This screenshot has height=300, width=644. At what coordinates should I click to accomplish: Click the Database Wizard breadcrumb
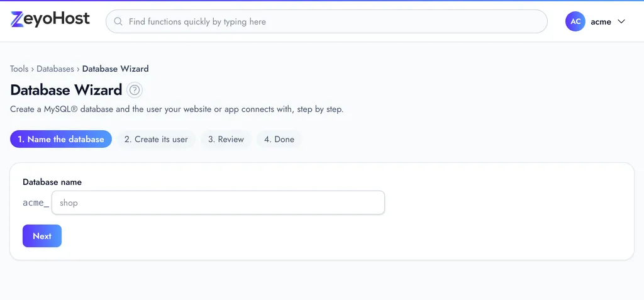(x=116, y=69)
